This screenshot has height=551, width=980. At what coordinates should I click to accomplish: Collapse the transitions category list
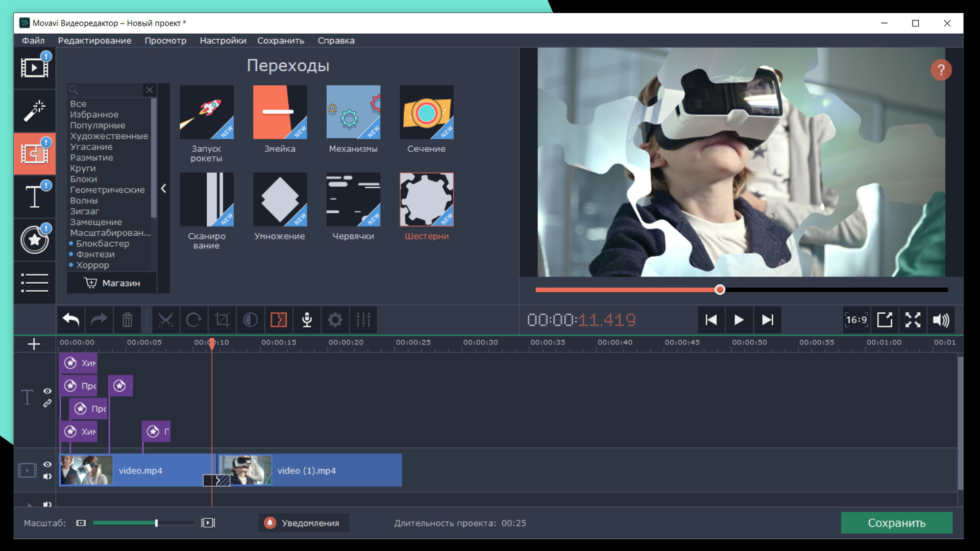[163, 188]
